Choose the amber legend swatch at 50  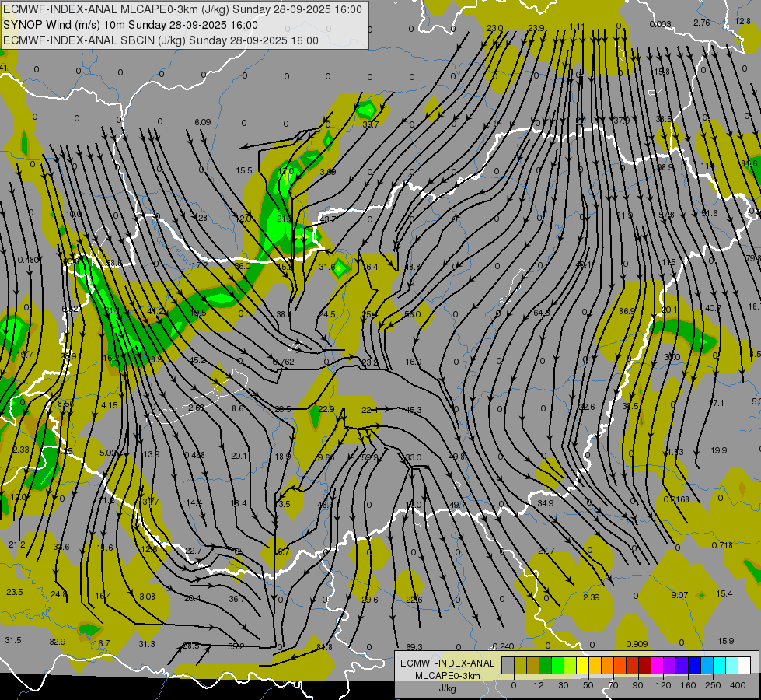click(595, 666)
